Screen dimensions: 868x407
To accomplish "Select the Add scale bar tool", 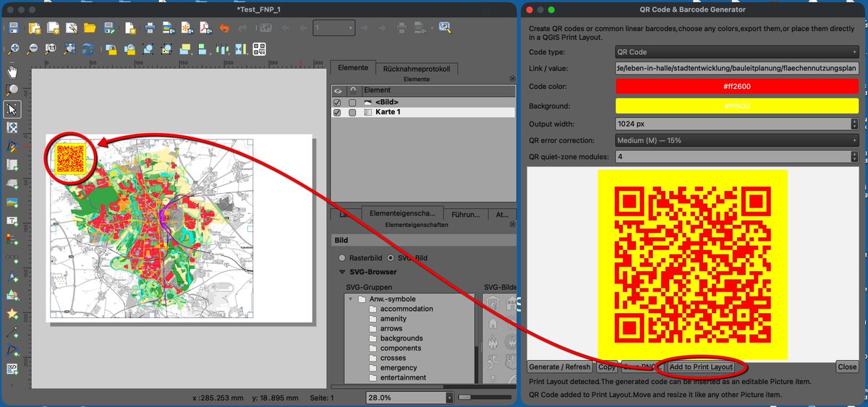I will pyautogui.click(x=12, y=258).
